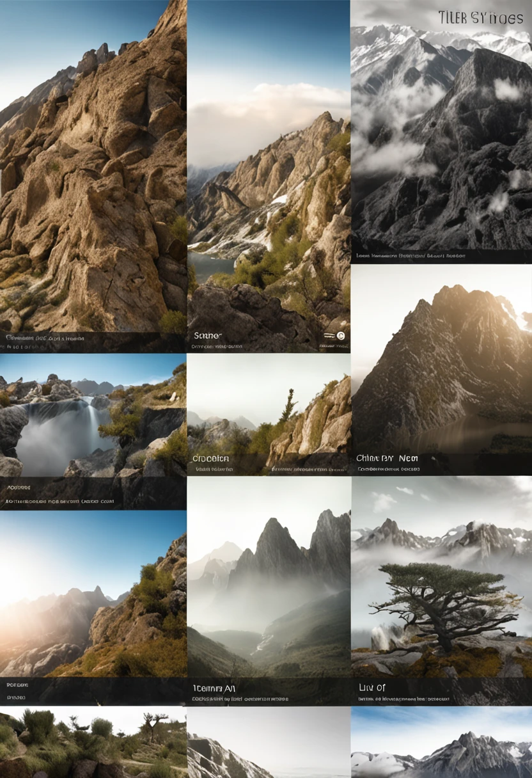Screen dimensions: 532x778
Task: Open the Liv Of lone-tree image
Action: pyautogui.click(x=441, y=595)
